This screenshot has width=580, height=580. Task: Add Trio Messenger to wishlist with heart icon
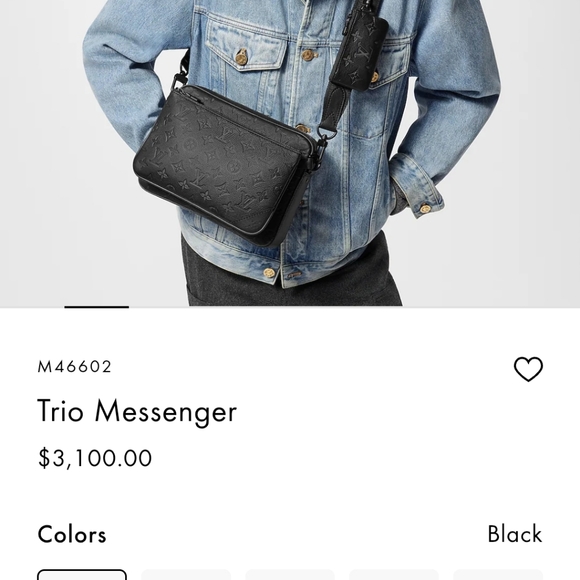click(x=528, y=369)
